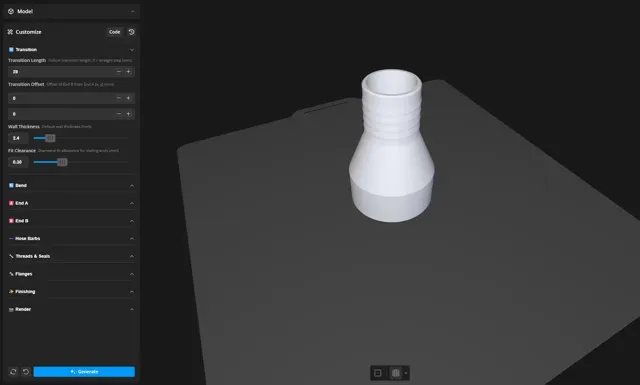
Task: Click the refresh icon left of Generate
Action: [13, 372]
